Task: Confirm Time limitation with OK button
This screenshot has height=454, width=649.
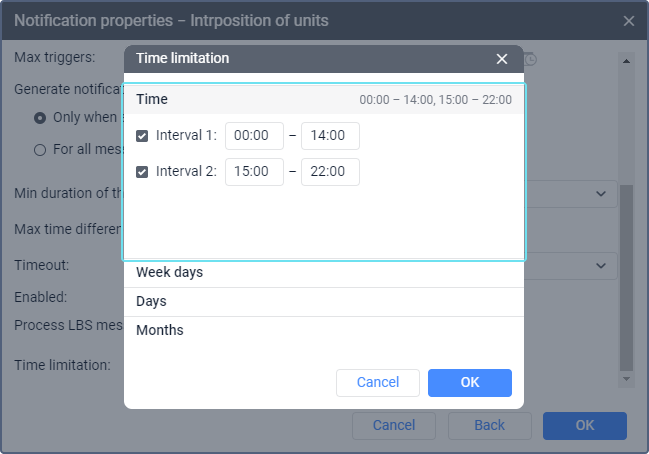Action: pyautogui.click(x=470, y=383)
